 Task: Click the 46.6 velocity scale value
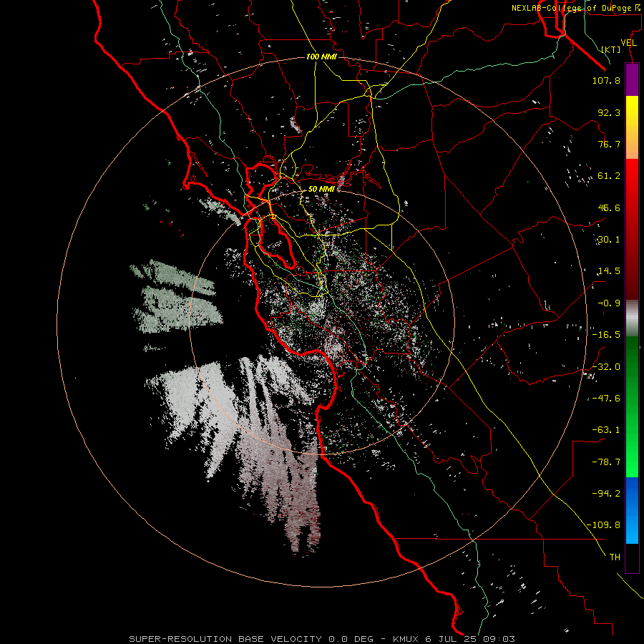pyautogui.click(x=609, y=208)
